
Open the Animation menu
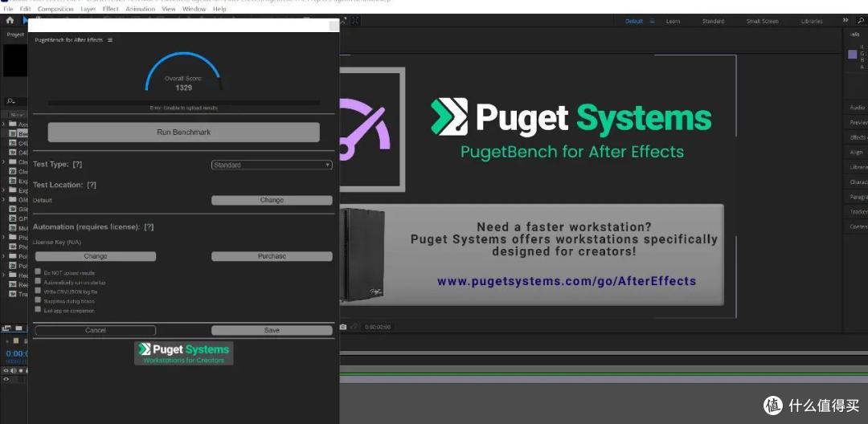click(140, 9)
